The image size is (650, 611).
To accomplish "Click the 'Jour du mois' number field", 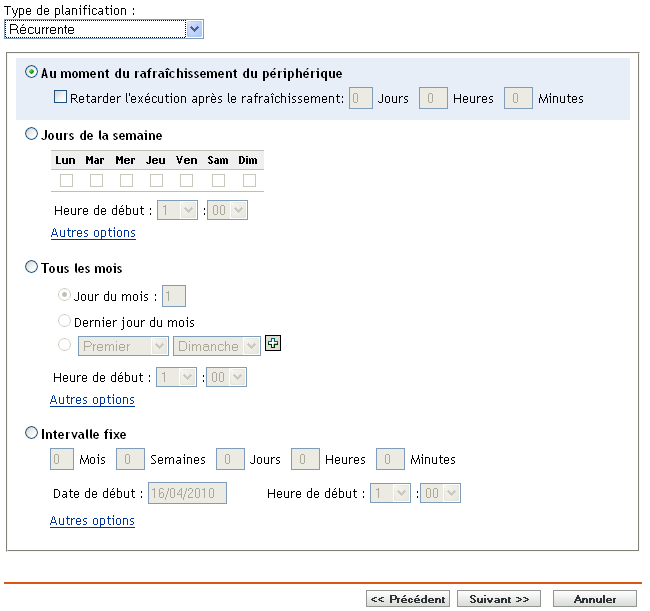I will [x=174, y=296].
